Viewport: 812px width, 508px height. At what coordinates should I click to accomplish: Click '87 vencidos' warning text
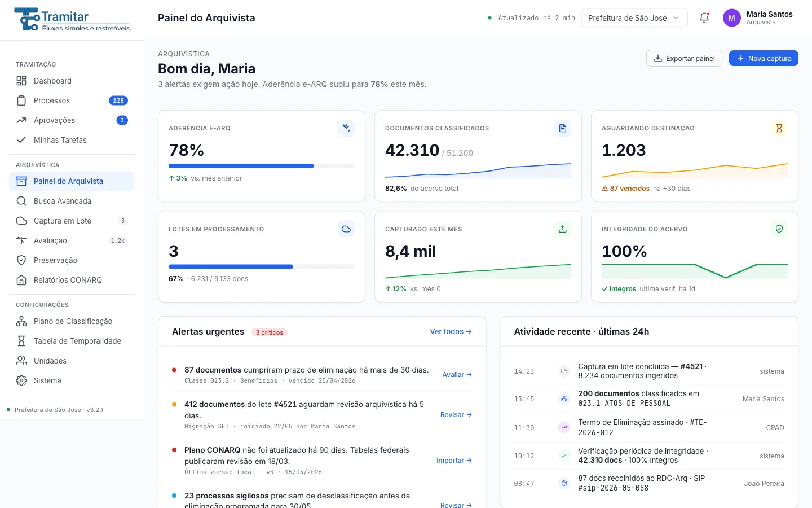pyautogui.click(x=626, y=189)
